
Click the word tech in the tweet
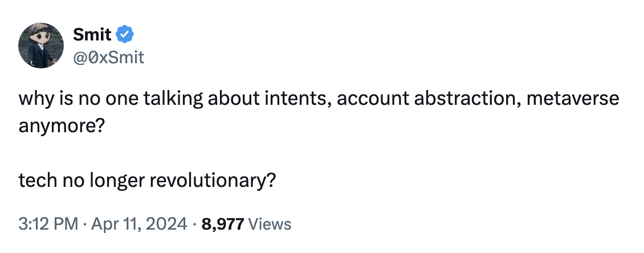pyautogui.click(x=38, y=181)
